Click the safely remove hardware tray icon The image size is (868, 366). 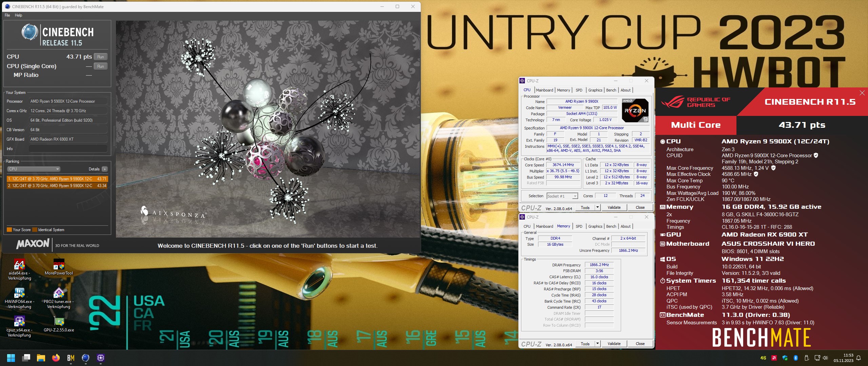[x=807, y=358]
